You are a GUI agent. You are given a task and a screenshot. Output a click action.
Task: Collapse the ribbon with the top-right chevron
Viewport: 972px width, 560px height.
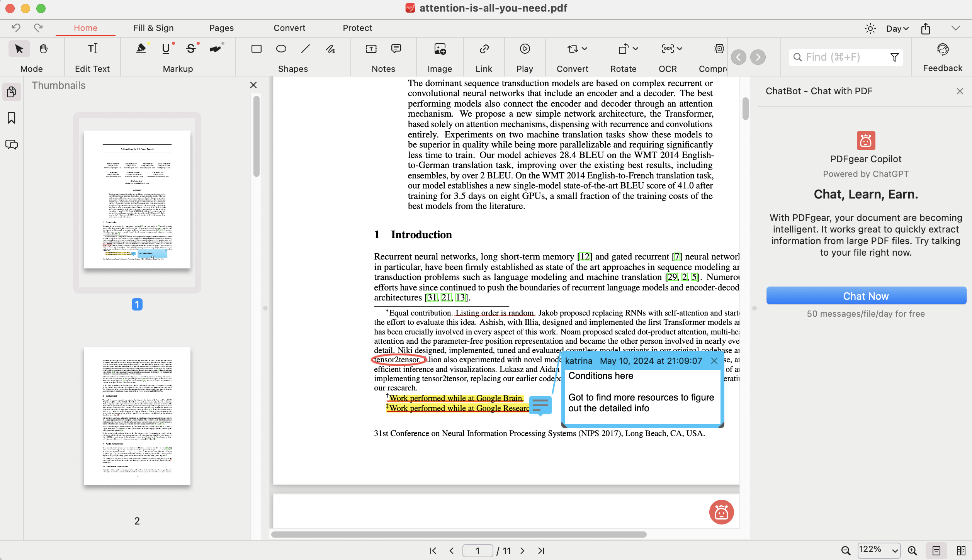pos(956,28)
